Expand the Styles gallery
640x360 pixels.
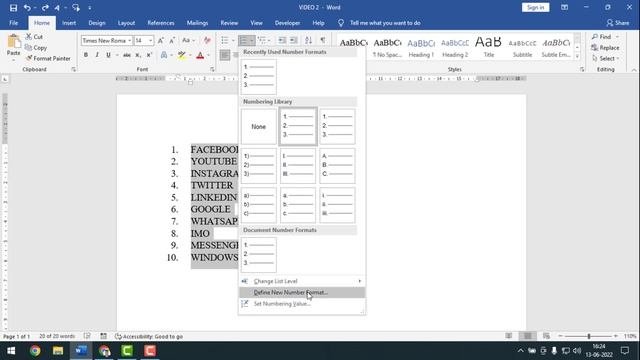click(577, 57)
